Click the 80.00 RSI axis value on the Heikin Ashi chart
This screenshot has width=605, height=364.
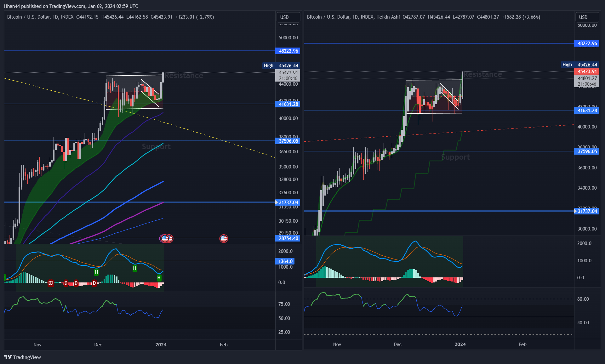point(583,299)
